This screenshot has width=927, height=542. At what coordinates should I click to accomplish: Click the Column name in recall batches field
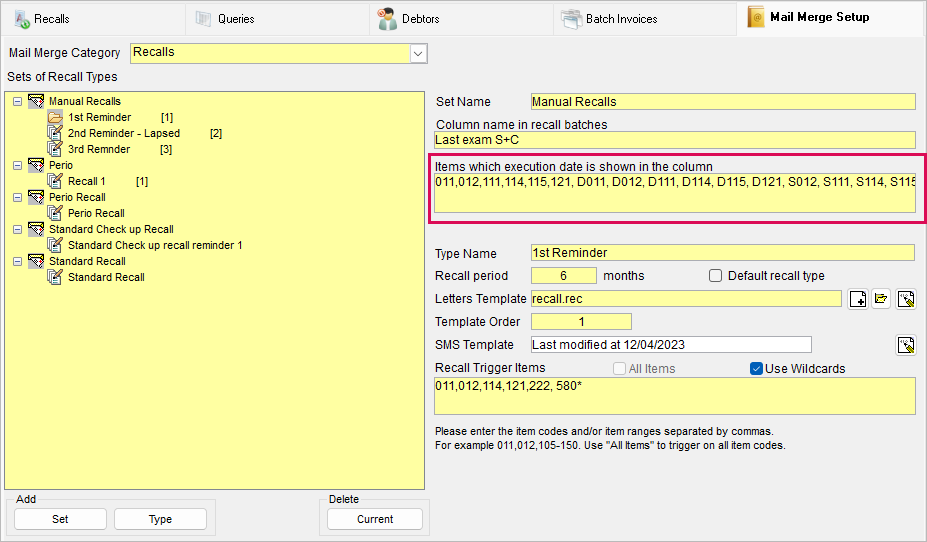click(x=675, y=140)
